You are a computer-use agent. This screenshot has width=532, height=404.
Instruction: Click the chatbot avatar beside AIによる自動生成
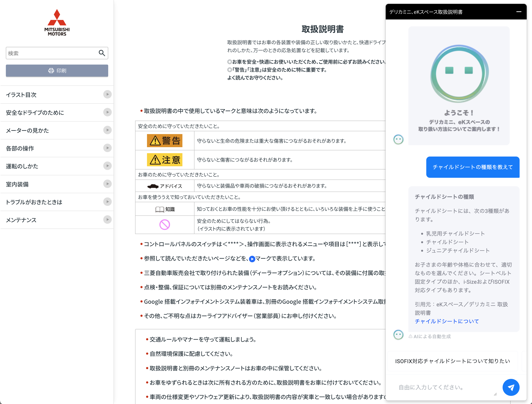coord(398,334)
